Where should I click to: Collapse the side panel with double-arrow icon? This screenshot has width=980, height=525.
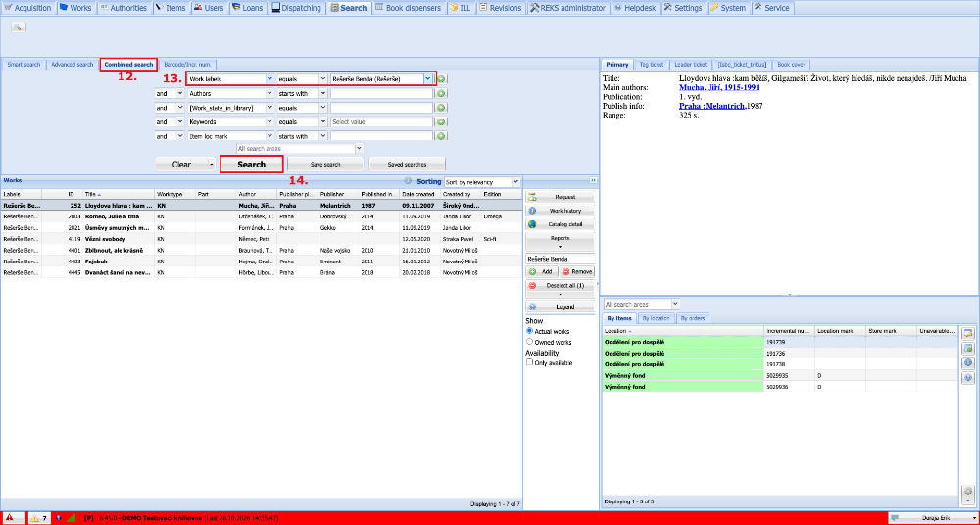coord(593,180)
